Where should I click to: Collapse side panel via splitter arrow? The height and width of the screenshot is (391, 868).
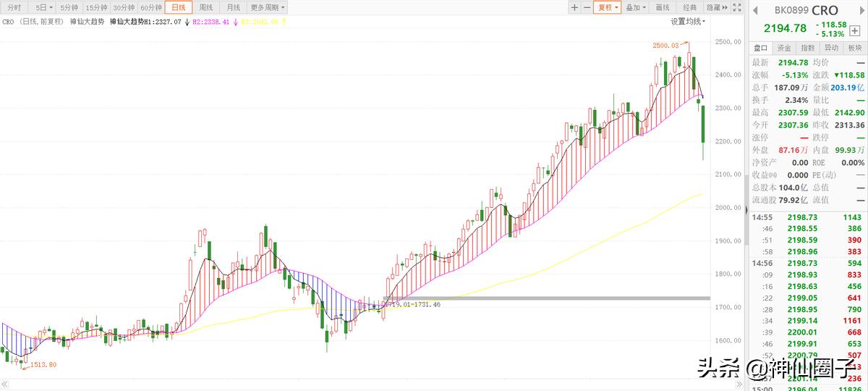click(746, 210)
